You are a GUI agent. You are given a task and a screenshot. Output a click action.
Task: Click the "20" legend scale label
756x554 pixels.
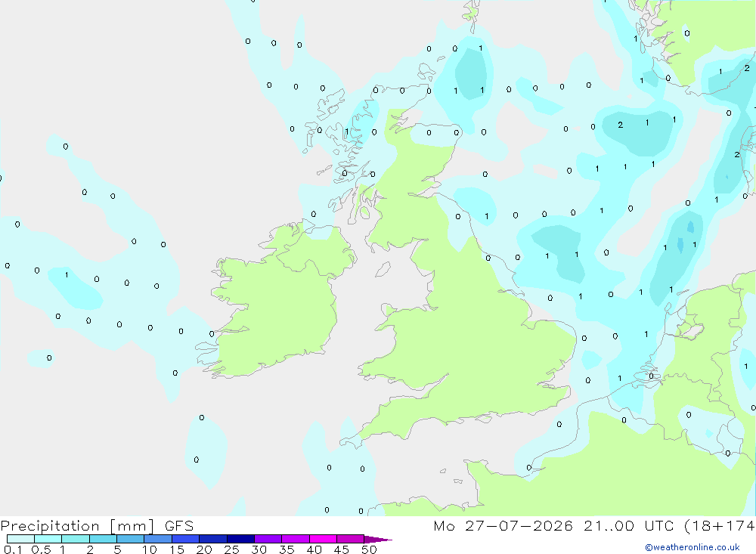(x=204, y=549)
